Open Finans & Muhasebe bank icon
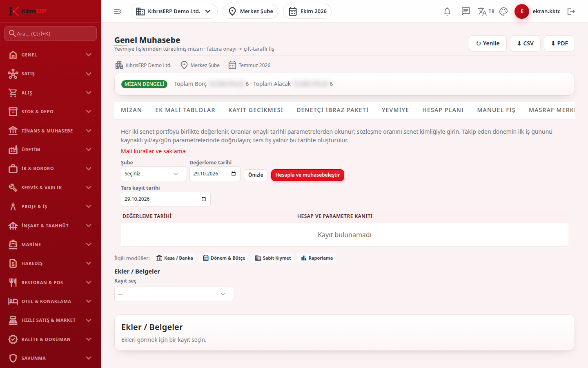This screenshot has height=368, width=588. (13, 131)
